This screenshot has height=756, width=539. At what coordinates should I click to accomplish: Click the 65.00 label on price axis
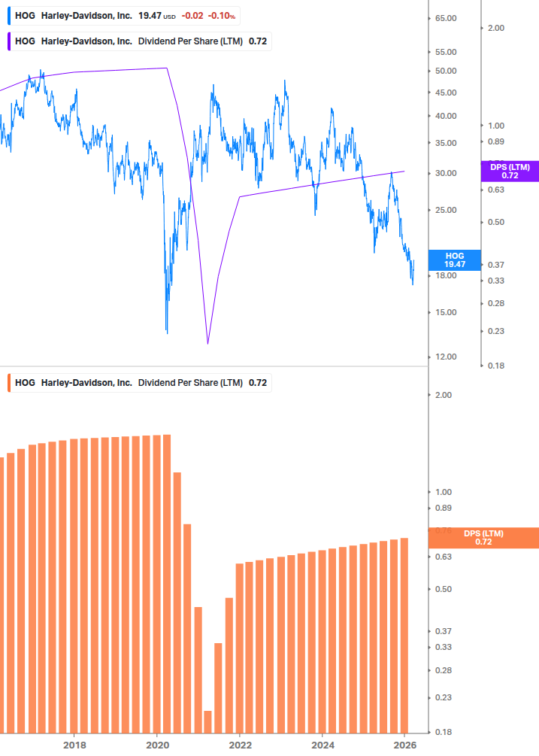click(446, 18)
